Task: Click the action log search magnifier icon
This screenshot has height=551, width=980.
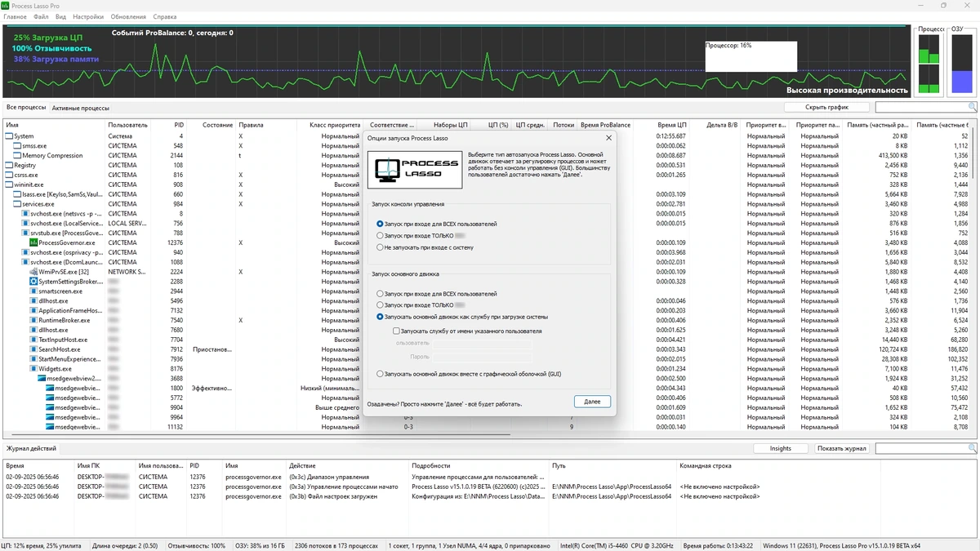Action: point(972,448)
